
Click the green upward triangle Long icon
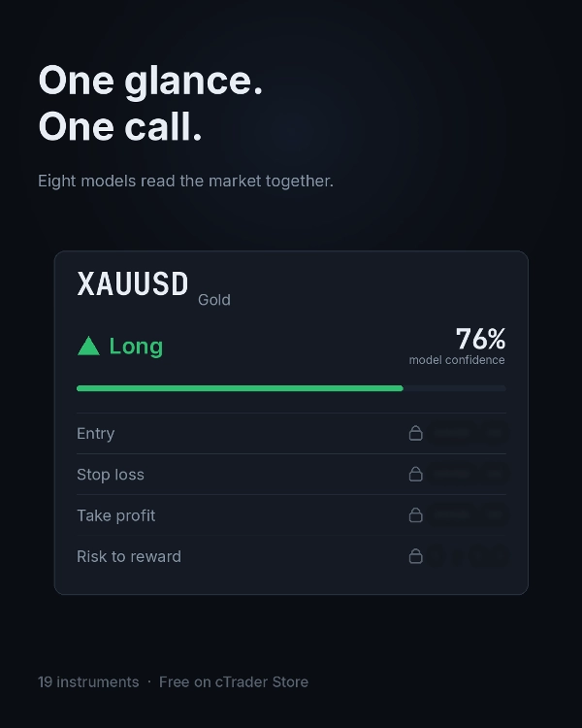tap(88, 347)
